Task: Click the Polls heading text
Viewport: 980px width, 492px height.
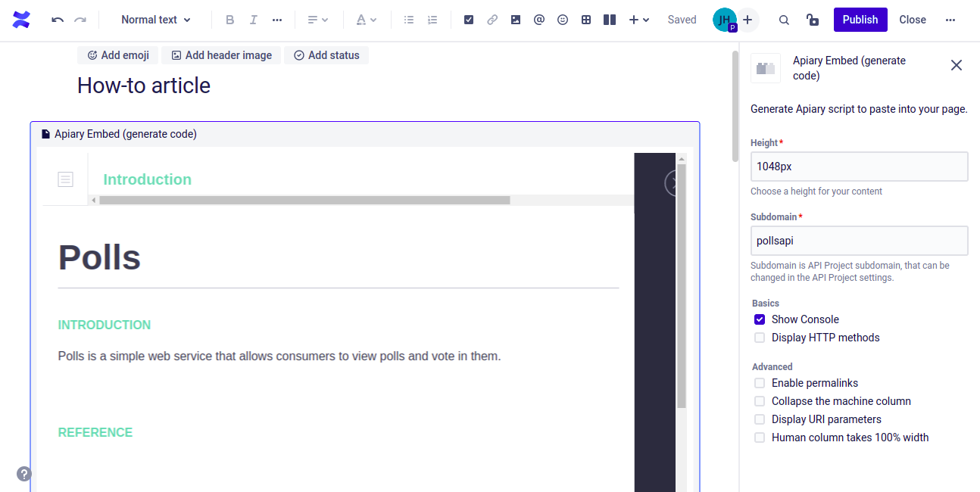Action: coord(99,257)
